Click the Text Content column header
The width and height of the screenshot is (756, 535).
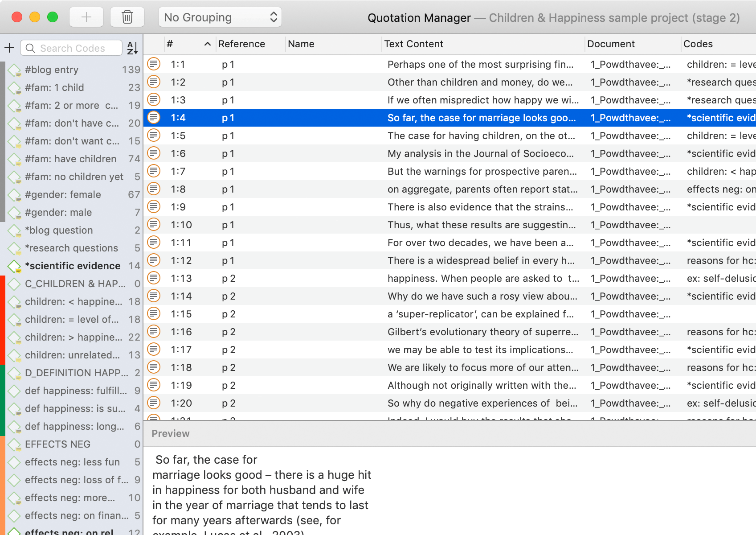(x=414, y=44)
